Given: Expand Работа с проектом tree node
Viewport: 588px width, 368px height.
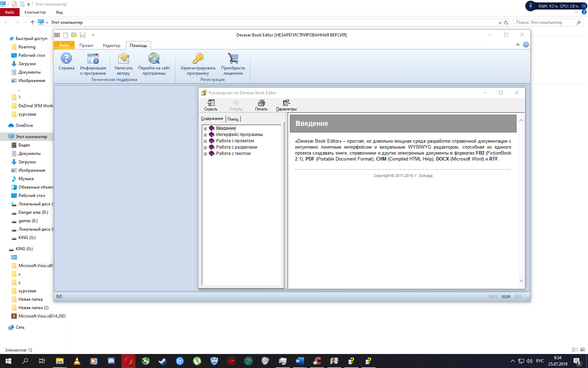Looking at the screenshot, I should coord(205,141).
